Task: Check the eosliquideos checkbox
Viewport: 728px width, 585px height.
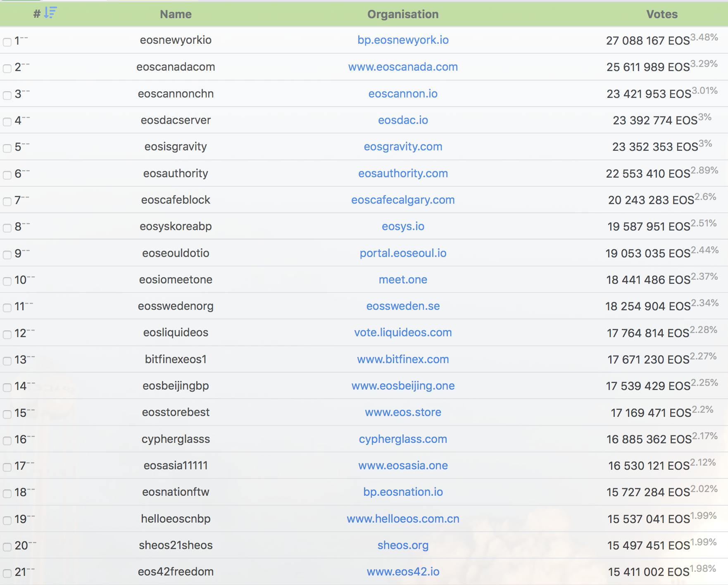Action: click(x=7, y=335)
